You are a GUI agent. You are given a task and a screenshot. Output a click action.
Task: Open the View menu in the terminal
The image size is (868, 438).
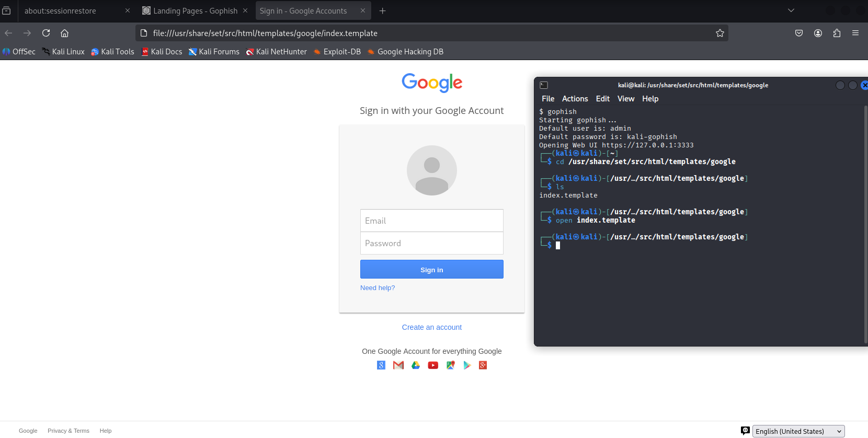pos(626,99)
